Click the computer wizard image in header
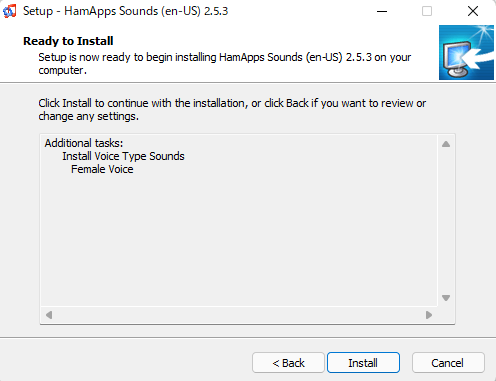This screenshot has height=381, width=496. click(x=466, y=52)
